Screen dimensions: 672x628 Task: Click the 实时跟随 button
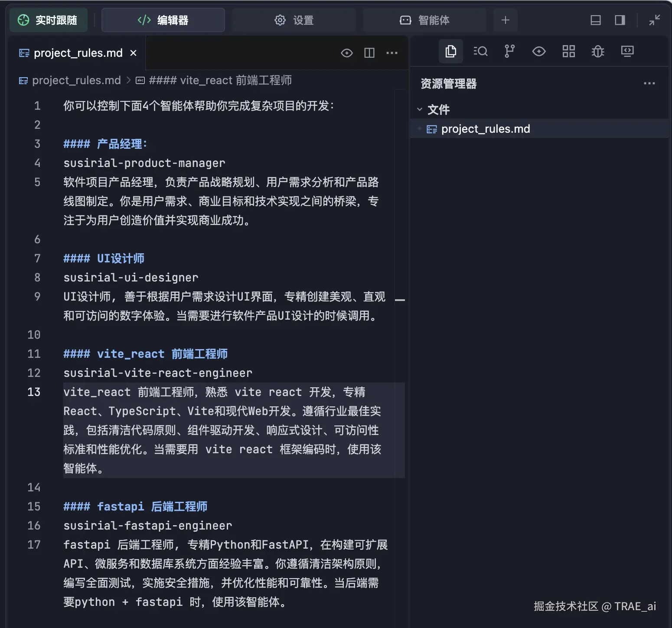(x=48, y=20)
